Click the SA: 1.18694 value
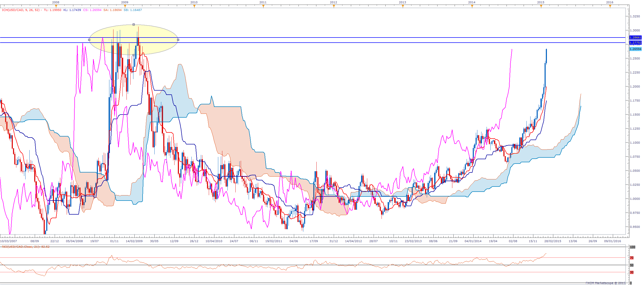644x285 pixels. (x=112, y=10)
